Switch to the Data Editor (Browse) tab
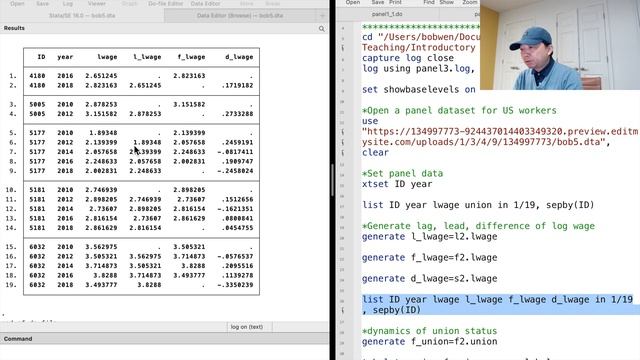Screen dimensions: 640x360 pos(240,16)
